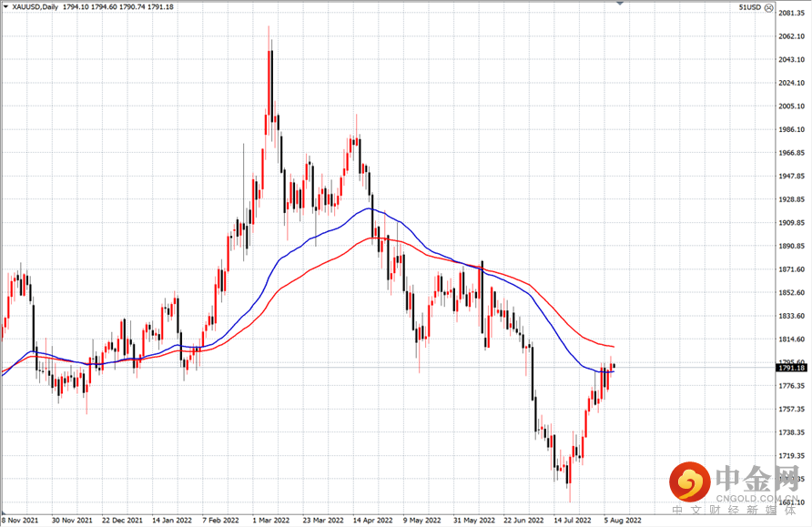Click the 1719.35 price scale label
Viewport: 812px width, 527px height.
click(791, 456)
